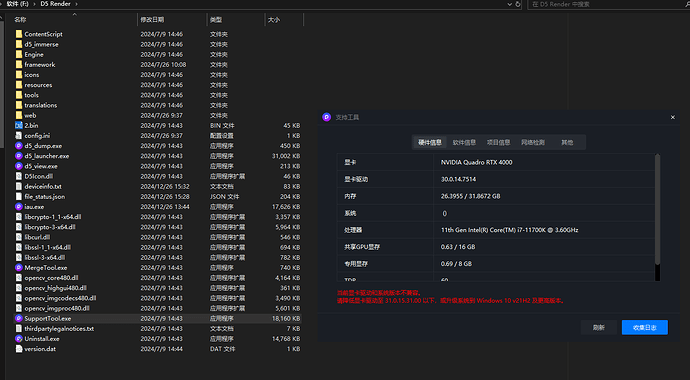Switch to the 软件信息 tab

pyautogui.click(x=464, y=142)
